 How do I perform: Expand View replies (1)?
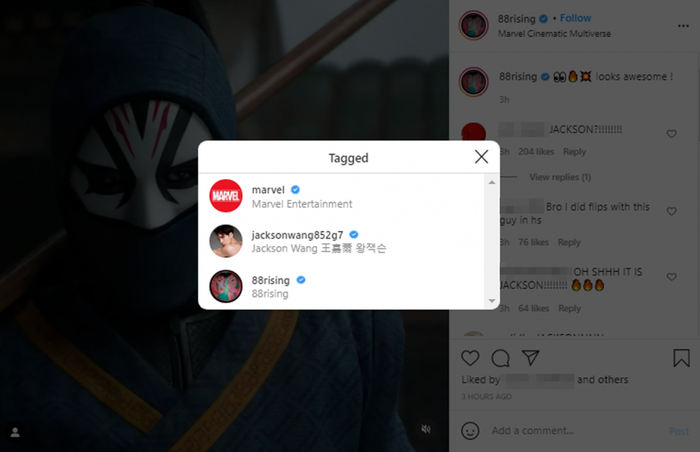560,177
